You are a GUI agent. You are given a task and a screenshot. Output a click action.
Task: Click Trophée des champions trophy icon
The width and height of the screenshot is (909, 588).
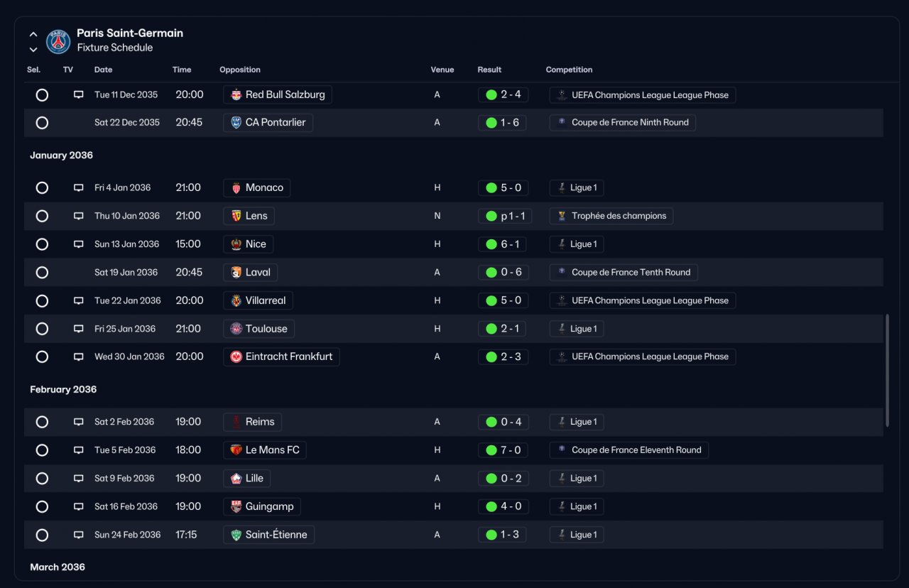tap(562, 216)
